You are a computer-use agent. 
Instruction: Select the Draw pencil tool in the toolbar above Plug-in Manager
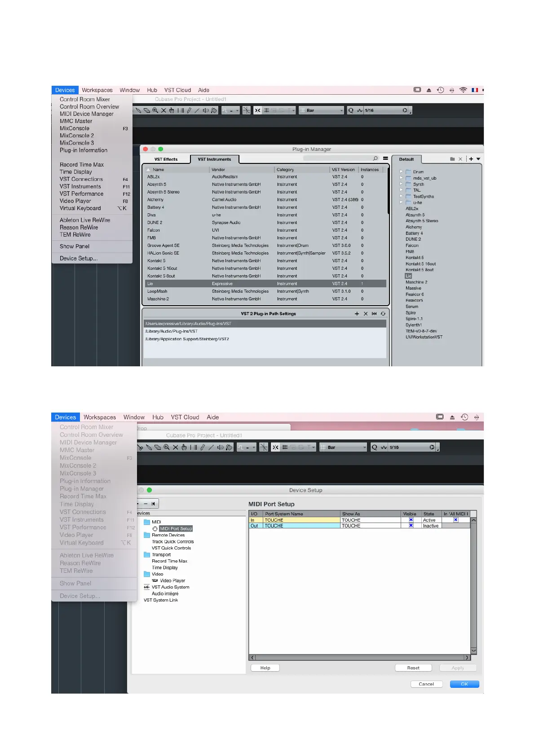(189, 110)
